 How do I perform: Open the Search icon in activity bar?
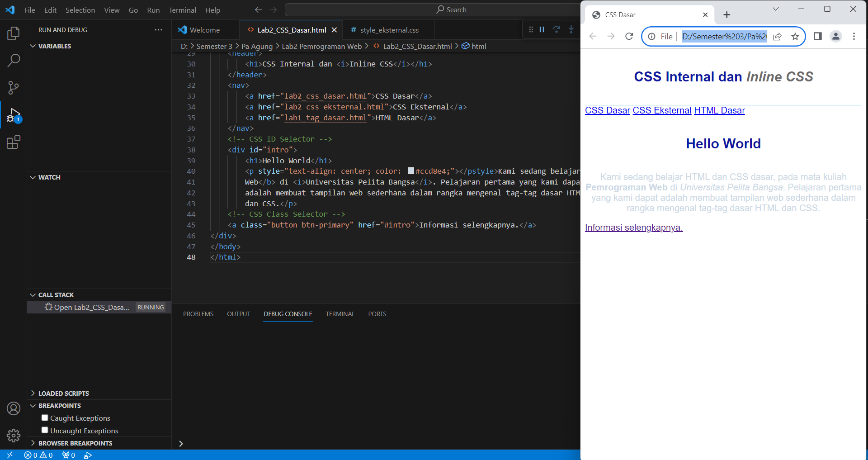click(14, 60)
